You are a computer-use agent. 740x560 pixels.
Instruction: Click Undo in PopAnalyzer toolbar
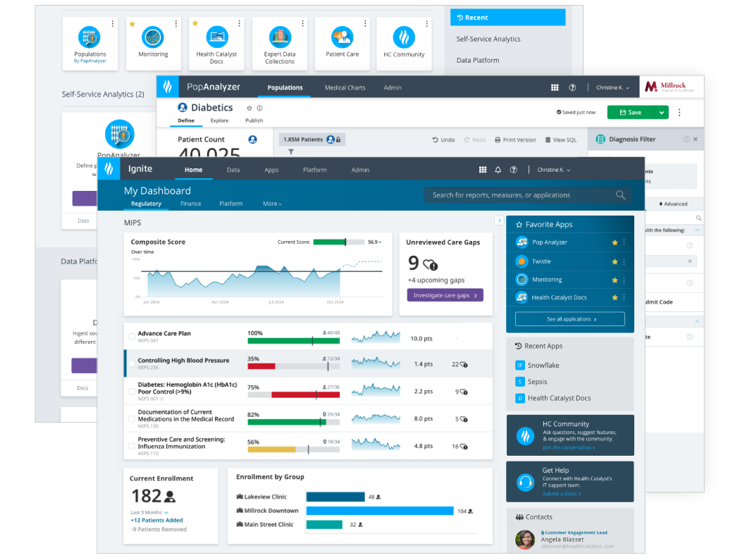[x=443, y=139]
